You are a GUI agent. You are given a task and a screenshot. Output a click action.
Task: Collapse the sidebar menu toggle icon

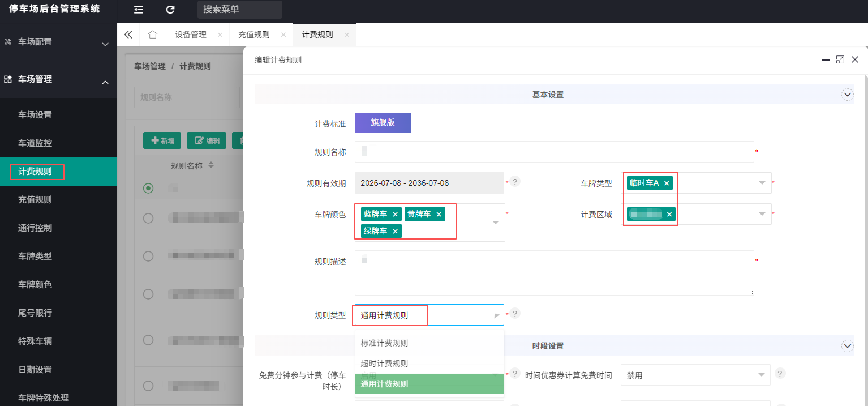point(138,10)
